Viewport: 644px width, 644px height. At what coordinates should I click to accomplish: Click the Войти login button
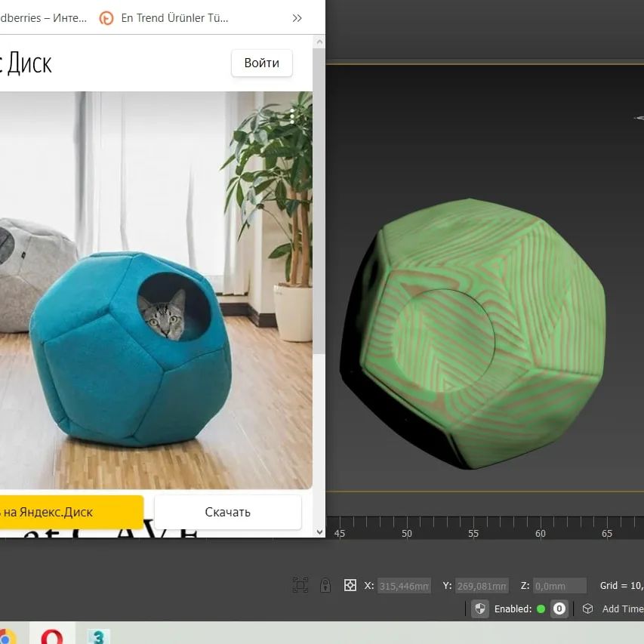click(x=262, y=63)
